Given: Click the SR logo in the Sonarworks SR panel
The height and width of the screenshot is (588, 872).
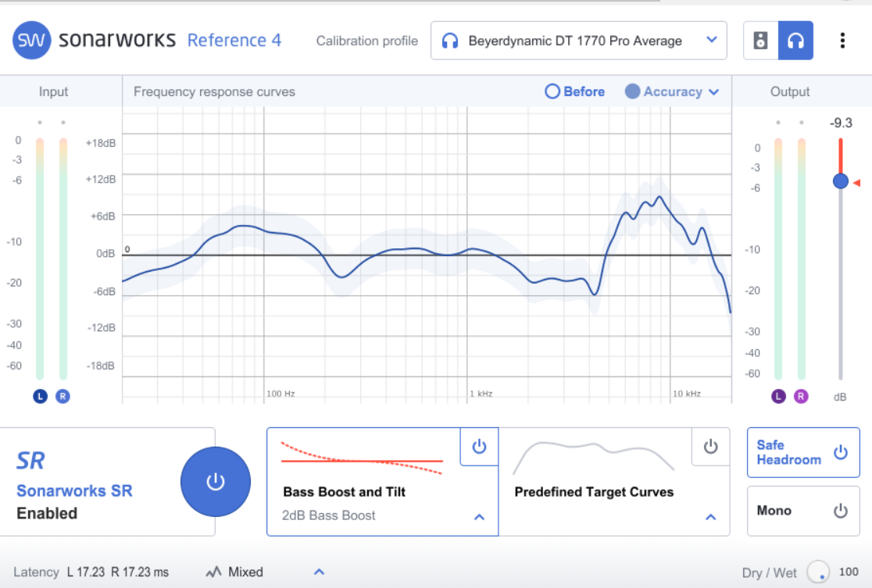Looking at the screenshot, I should click(30, 461).
